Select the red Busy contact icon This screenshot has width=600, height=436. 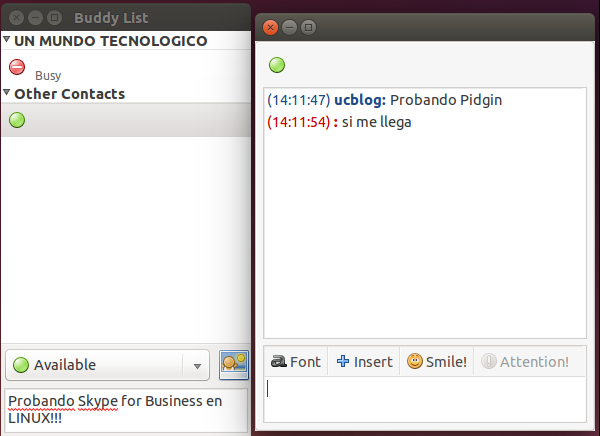17,67
